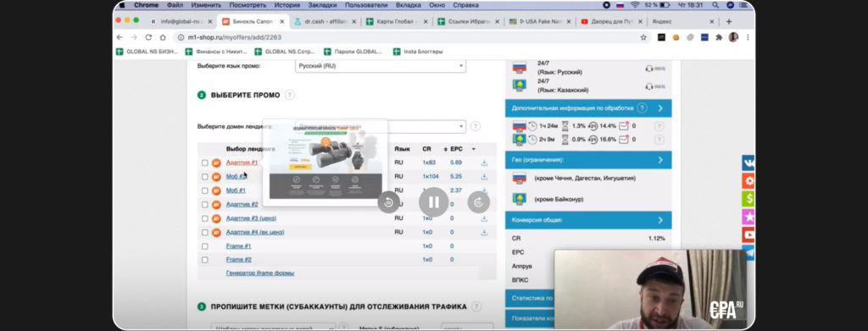Open Адаптив #3 (цена) landing link
868x331 pixels.
click(x=251, y=218)
